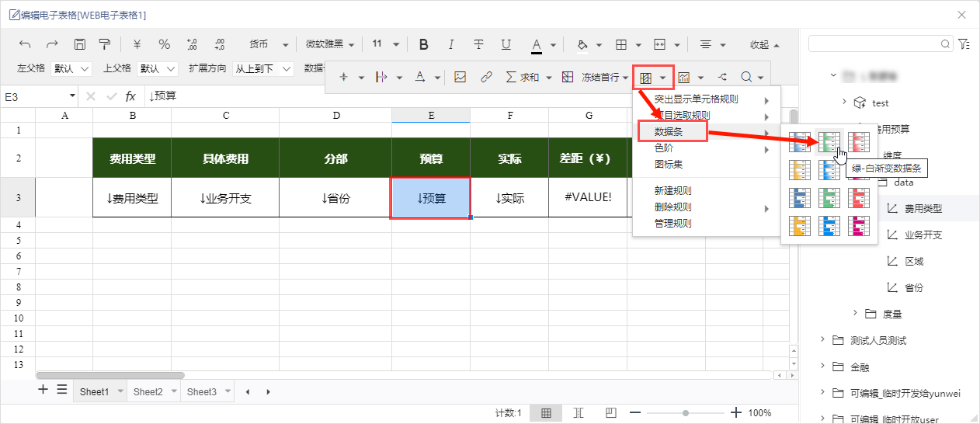Click the 求和 sum button

(x=523, y=77)
